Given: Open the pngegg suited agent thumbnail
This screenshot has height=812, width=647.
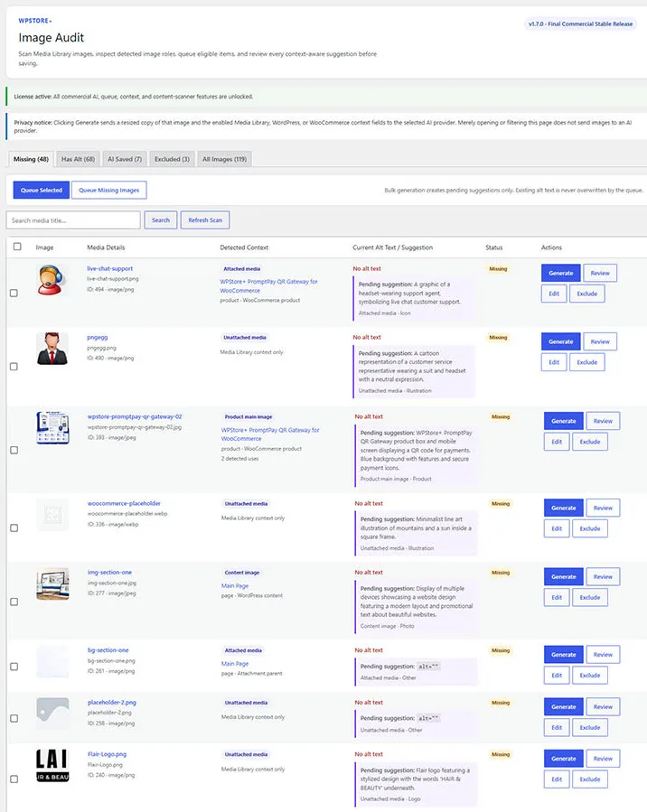Looking at the screenshot, I should [x=52, y=349].
